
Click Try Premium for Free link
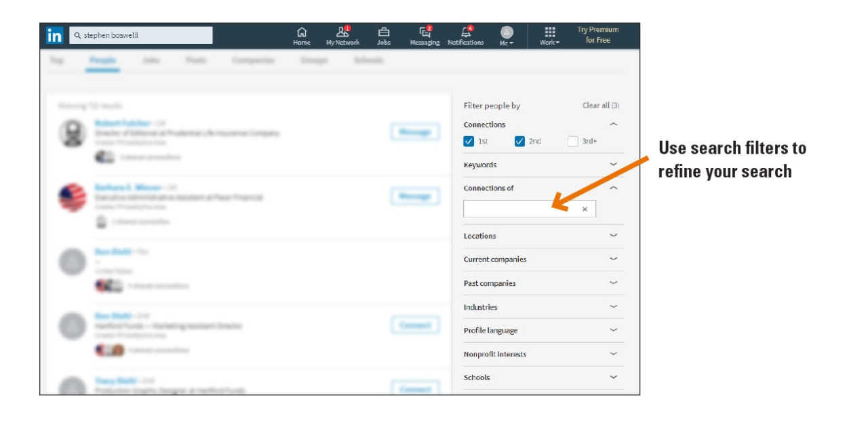(x=597, y=35)
